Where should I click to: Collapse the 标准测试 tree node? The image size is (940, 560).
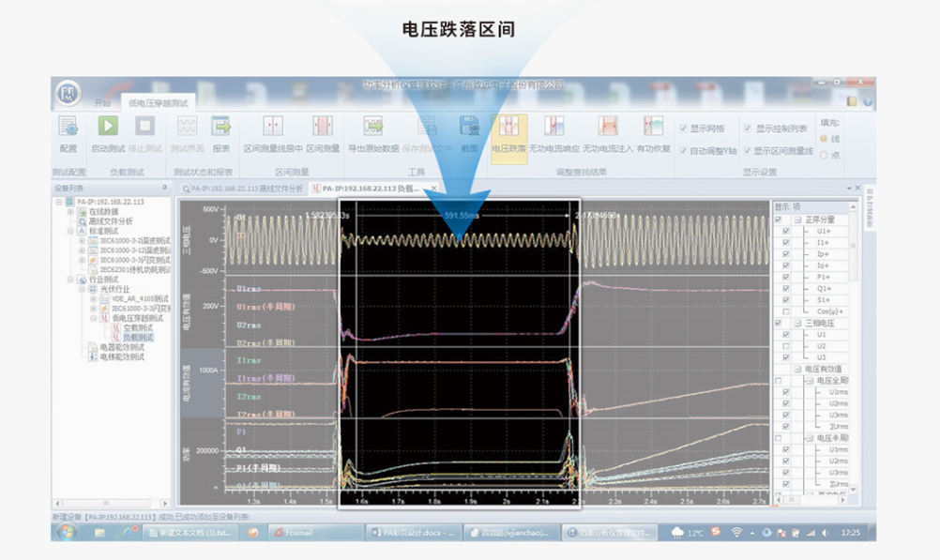pos(69,230)
